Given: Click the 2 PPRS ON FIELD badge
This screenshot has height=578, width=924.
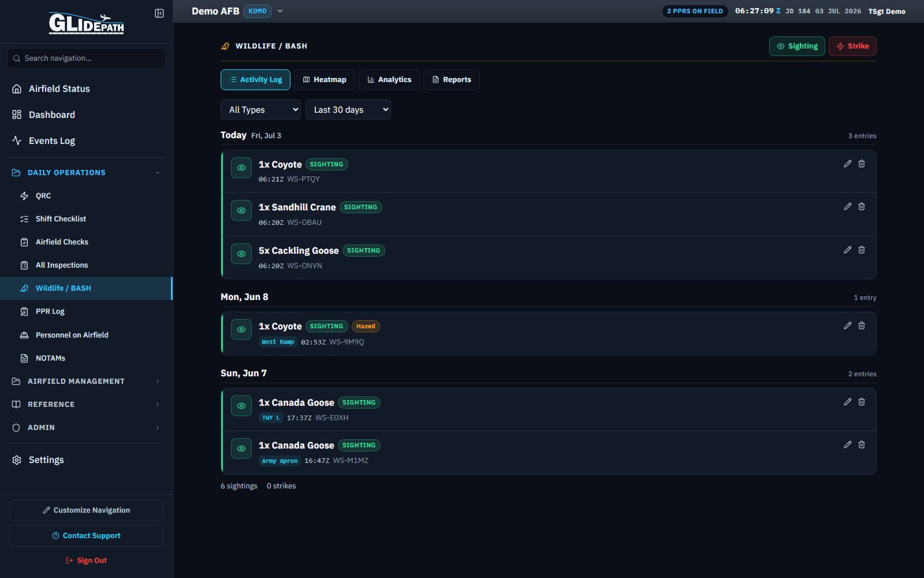Looking at the screenshot, I should click(x=695, y=11).
